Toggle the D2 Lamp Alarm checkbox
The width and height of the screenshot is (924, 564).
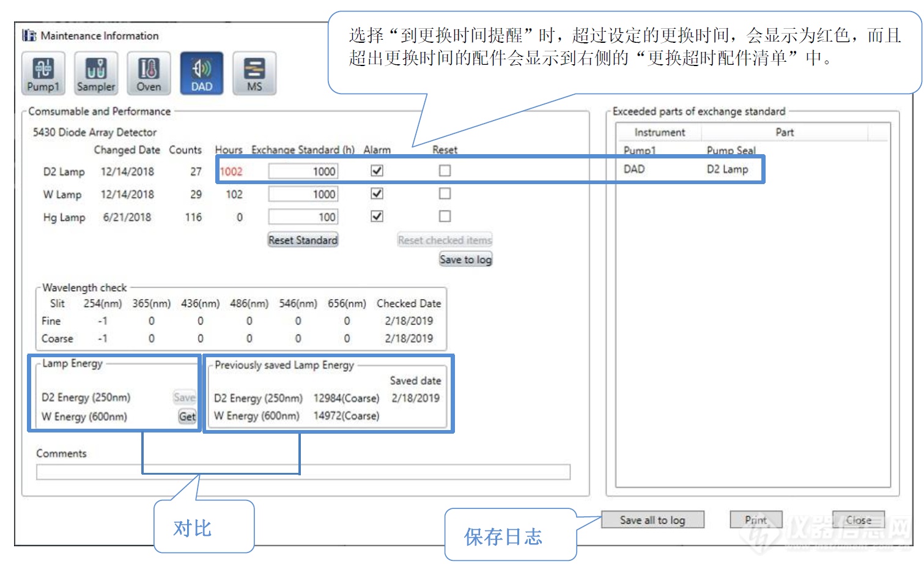coord(377,171)
